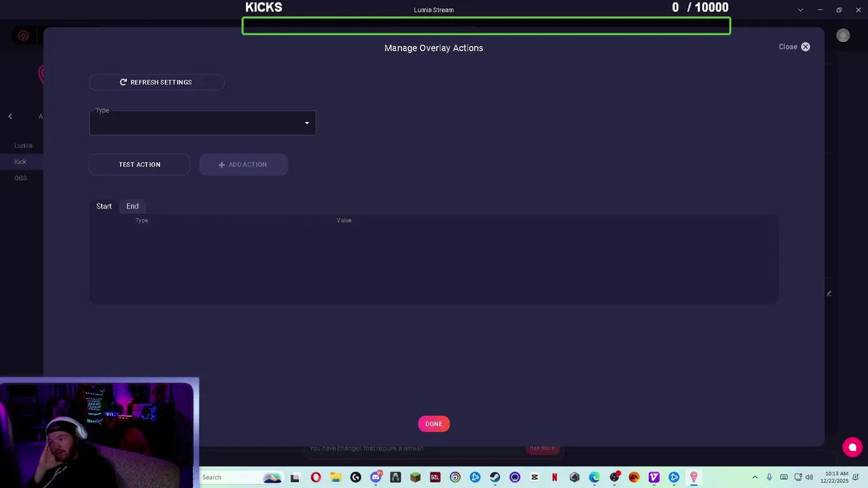Close the Manage Overlay Actions dialog
The image size is (868, 488).
794,47
